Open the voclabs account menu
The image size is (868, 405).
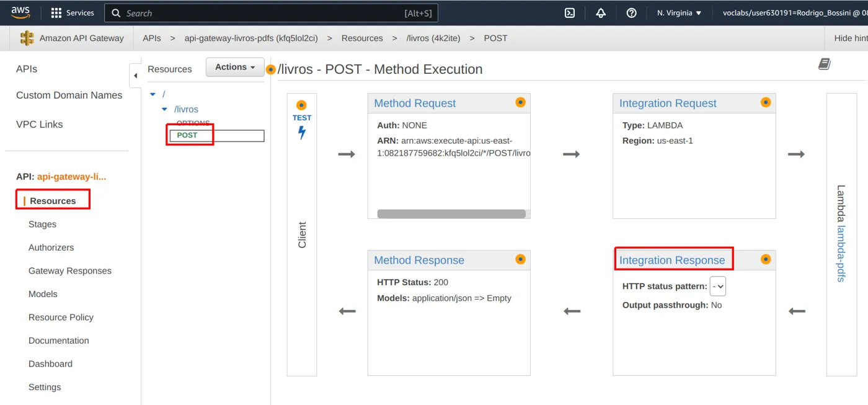click(x=795, y=13)
